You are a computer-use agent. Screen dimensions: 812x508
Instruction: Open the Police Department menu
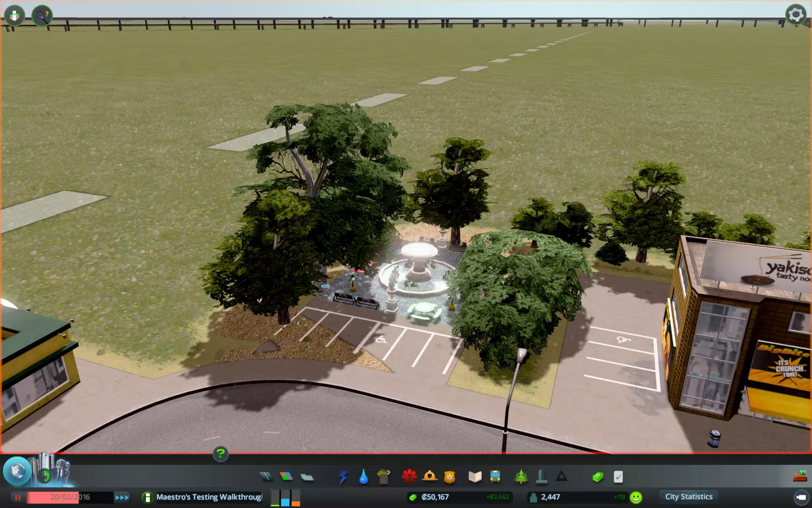point(449,477)
